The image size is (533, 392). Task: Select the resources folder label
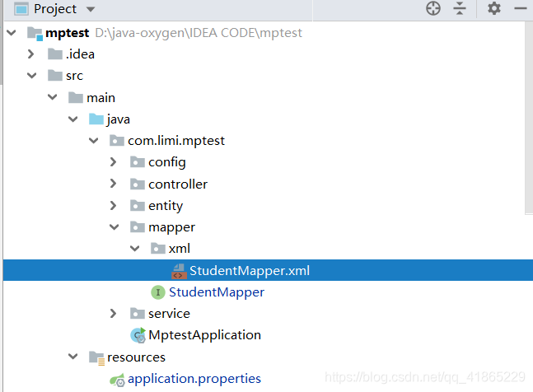[x=136, y=357]
